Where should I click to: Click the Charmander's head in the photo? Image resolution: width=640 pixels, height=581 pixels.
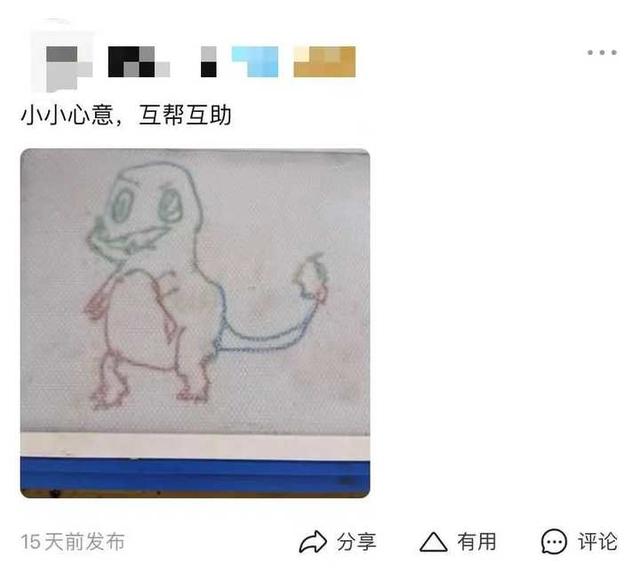145,206
